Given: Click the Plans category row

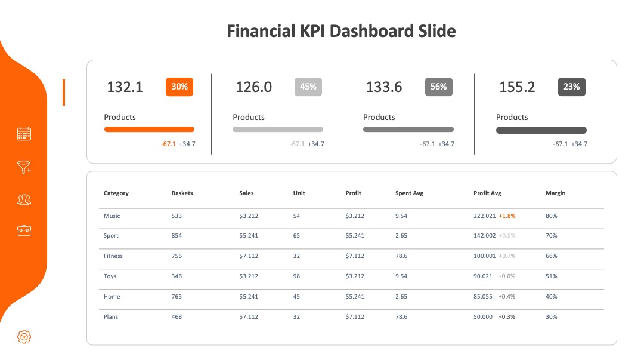Looking at the screenshot, I should tap(351, 316).
